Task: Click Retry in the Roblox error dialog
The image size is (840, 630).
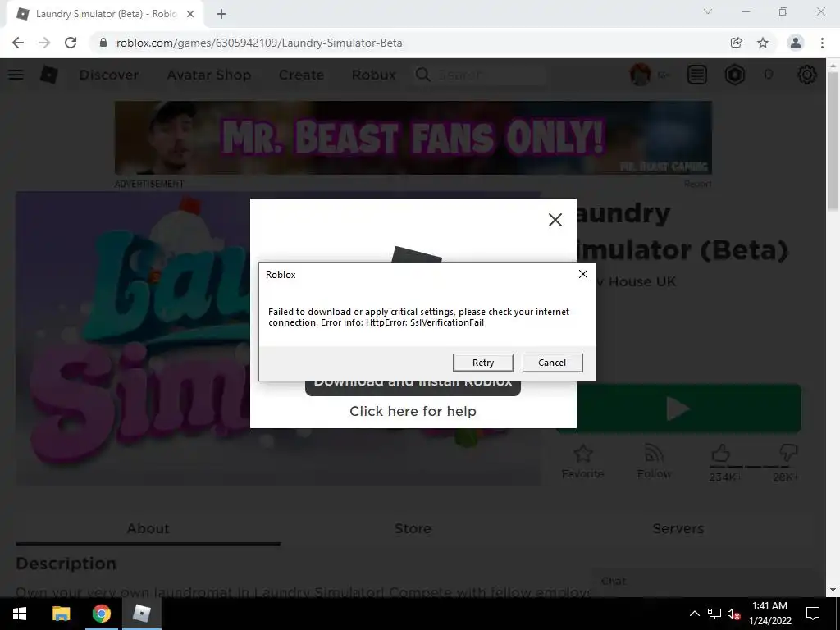Action: pyautogui.click(x=482, y=363)
